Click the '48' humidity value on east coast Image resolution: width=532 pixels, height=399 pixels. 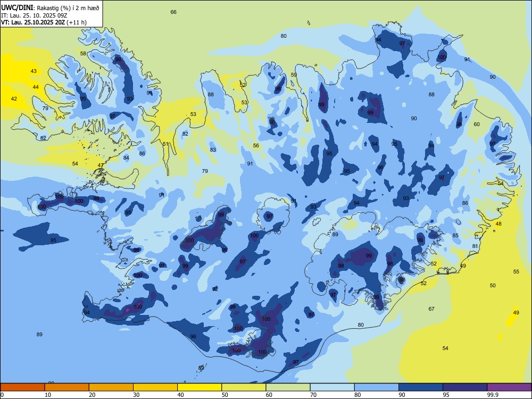pyautogui.click(x=498, y=224)
